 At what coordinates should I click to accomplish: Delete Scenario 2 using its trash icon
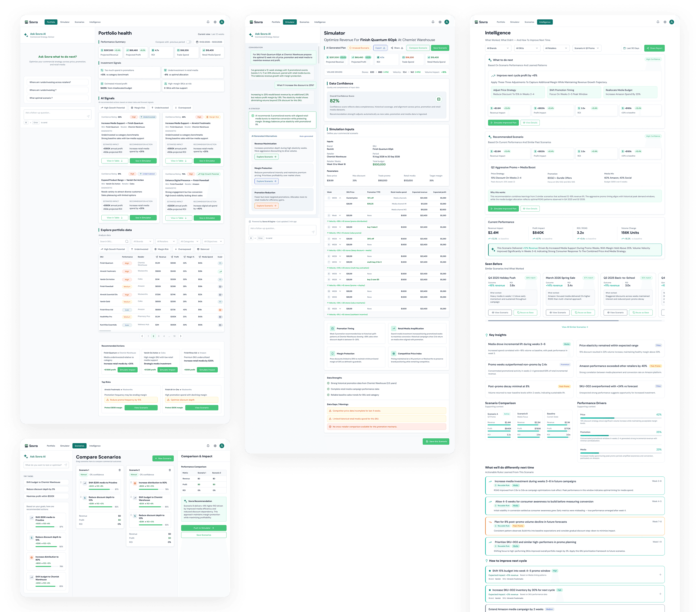[170, 470]
